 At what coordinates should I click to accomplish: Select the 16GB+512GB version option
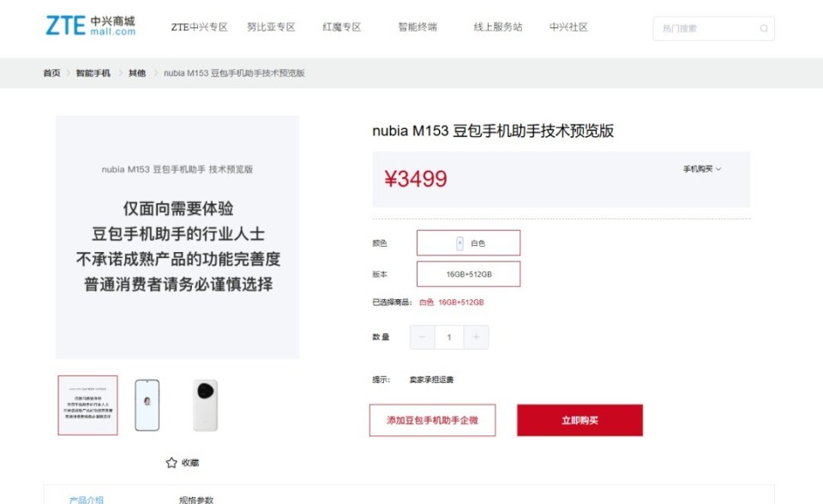coord(468,273)
